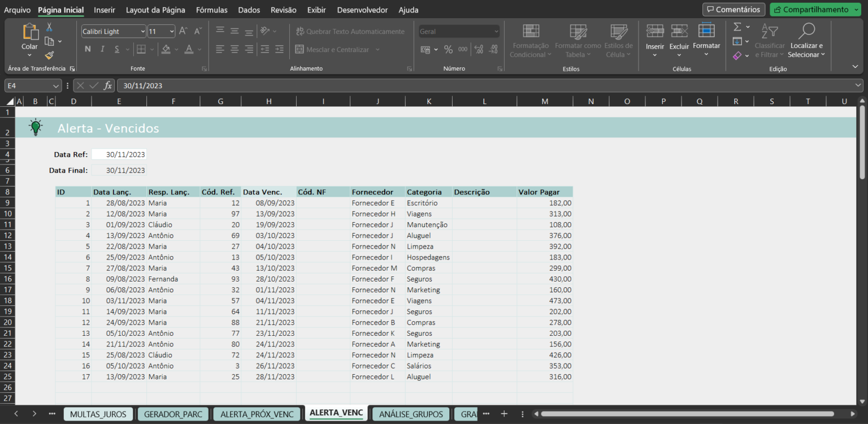Apply the current font color swatch
868x424 pixels.
[188, 49]
